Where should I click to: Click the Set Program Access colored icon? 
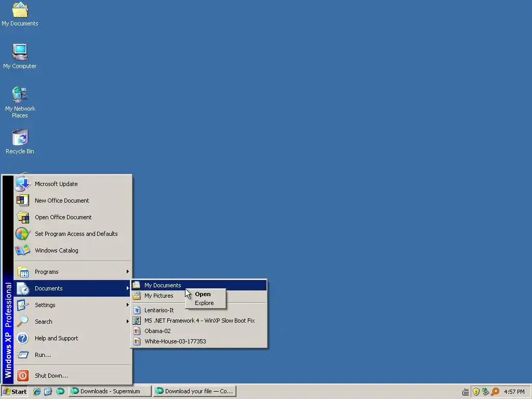coord(22,234)
